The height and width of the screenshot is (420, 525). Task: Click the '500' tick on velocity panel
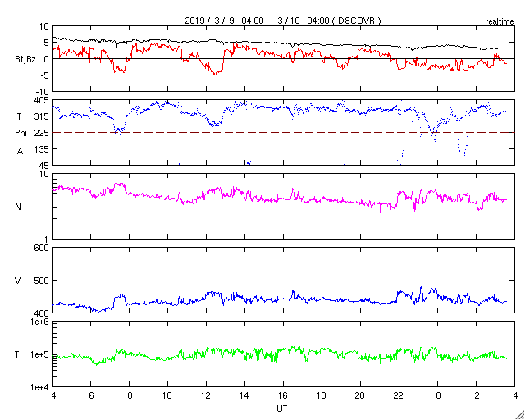[x=42, y=281]
